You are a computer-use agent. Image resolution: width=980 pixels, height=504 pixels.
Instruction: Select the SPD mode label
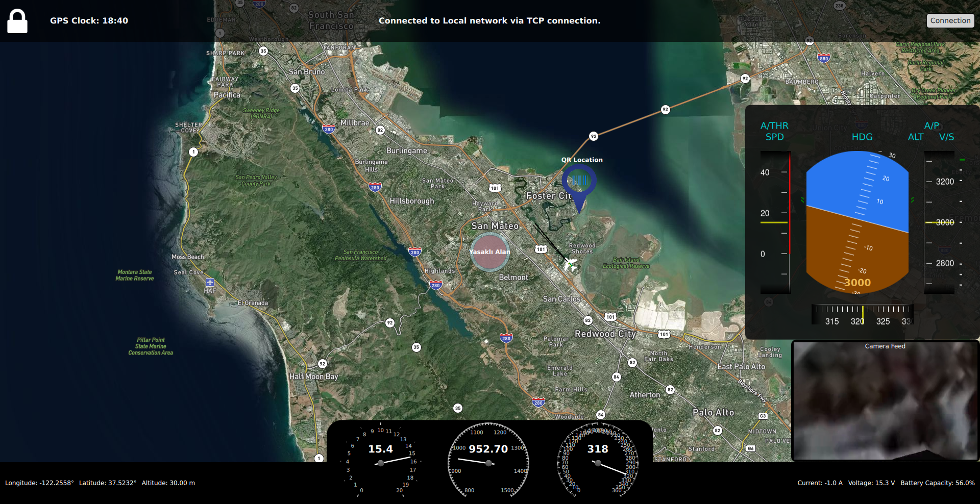774,137
